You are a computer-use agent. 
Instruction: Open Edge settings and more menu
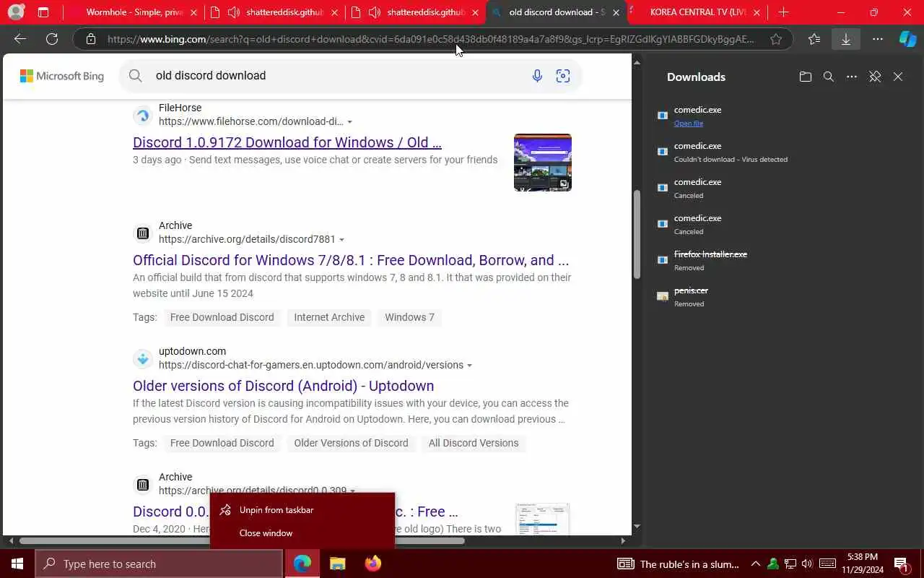(877, 39)
